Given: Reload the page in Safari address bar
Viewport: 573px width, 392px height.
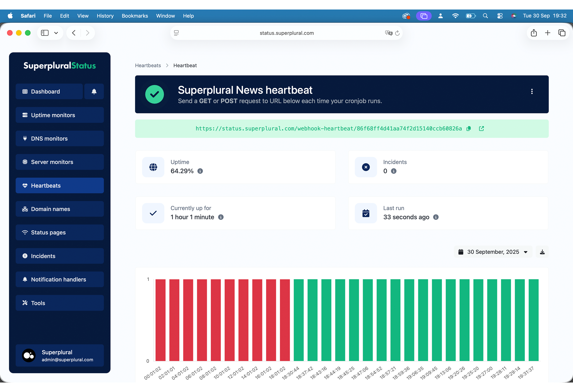Looking at the screenshot, I should [x=397, y=33].
